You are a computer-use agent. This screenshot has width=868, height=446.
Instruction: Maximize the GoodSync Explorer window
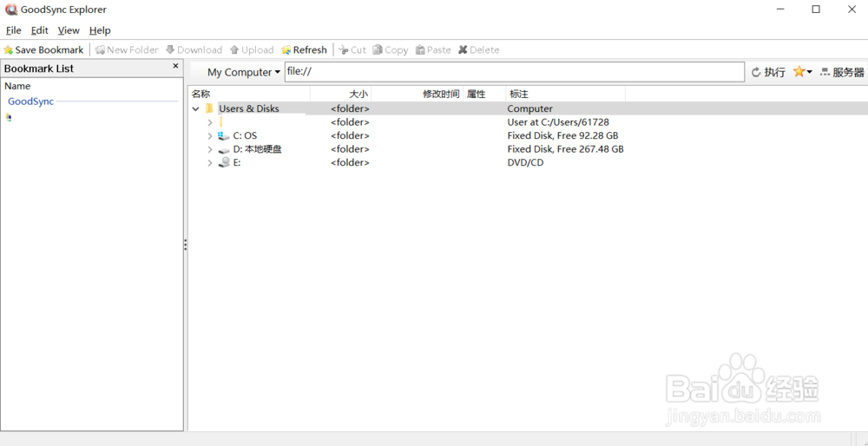pyautogui.click(x=816, y=10)
